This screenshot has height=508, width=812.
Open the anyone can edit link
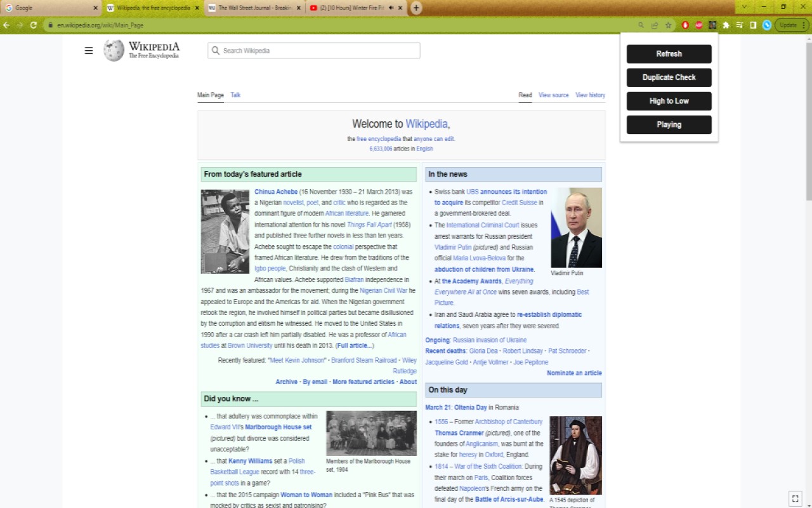pyautogui.click(x=434, y=139)
